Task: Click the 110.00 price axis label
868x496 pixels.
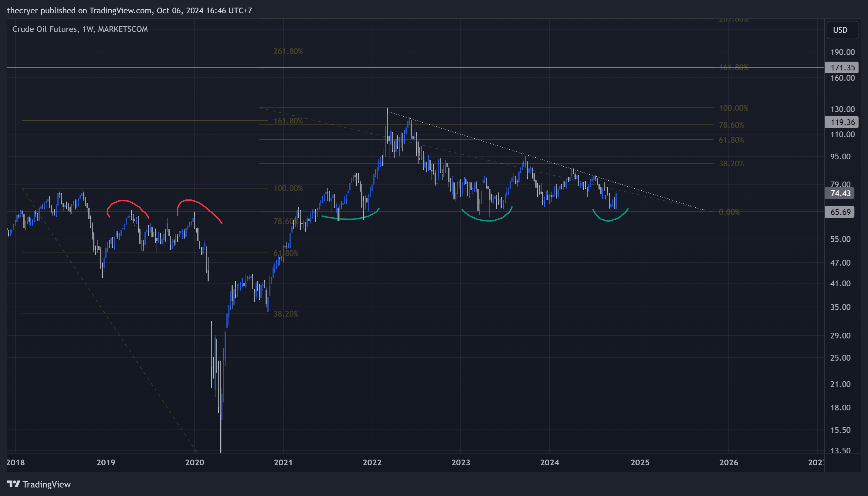Action: tap(843, 134)
